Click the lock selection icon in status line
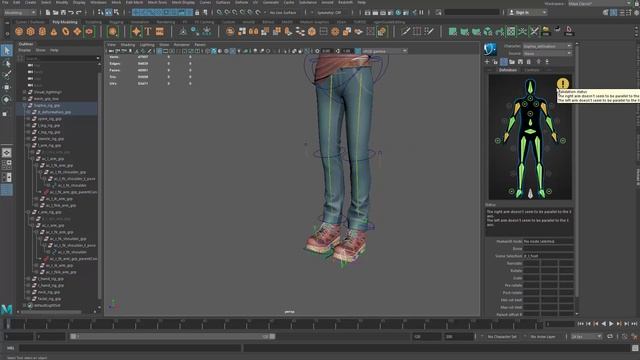Viewport: 640px width, 360px height. coord(197,13)
